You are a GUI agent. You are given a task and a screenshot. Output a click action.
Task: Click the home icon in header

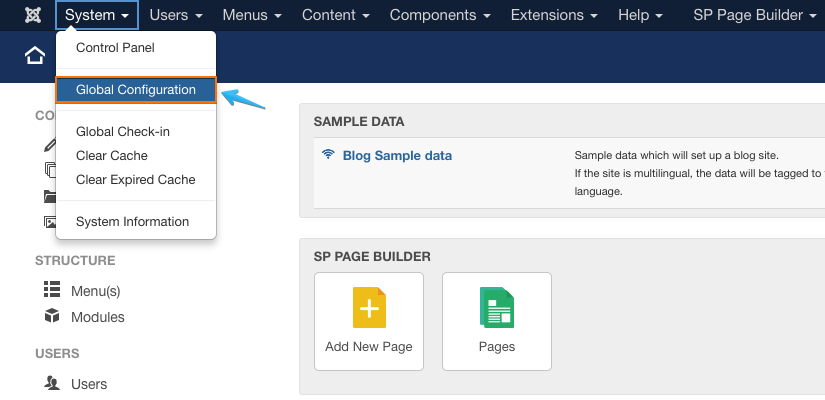pos(35,56)
